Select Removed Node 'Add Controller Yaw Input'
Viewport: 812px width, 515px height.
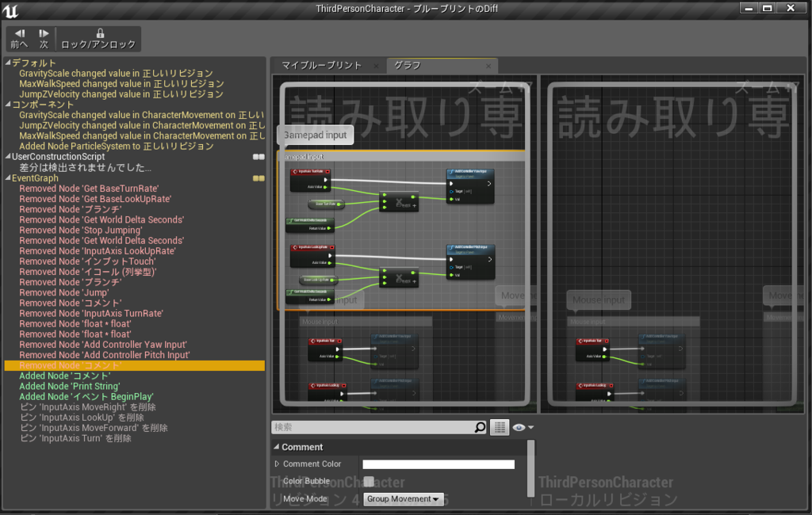103,345
